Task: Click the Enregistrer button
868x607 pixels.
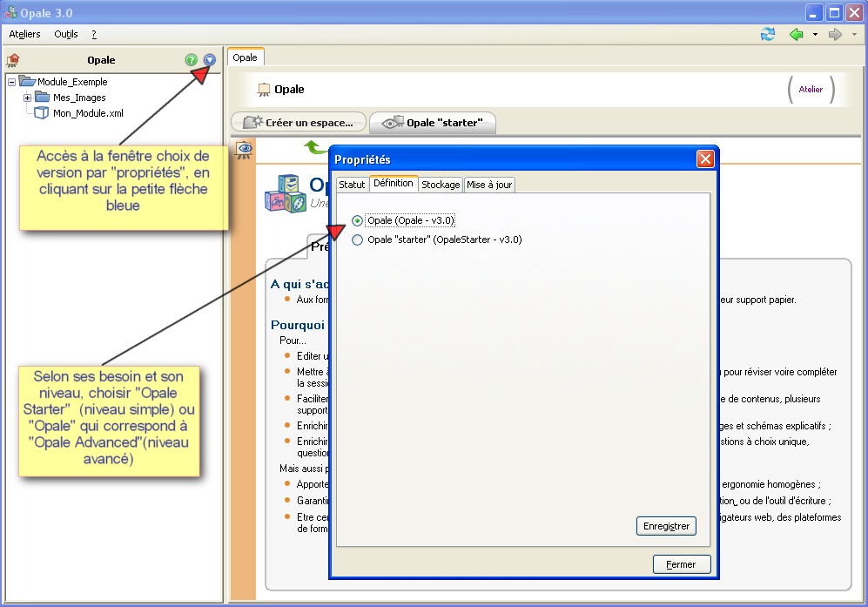Action: click(667, 526)
